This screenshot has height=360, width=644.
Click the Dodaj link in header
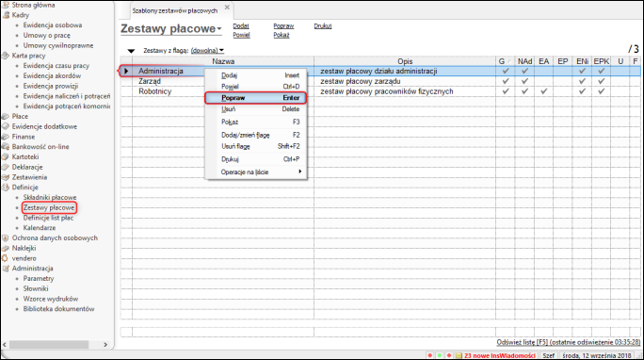coord(241,25)
